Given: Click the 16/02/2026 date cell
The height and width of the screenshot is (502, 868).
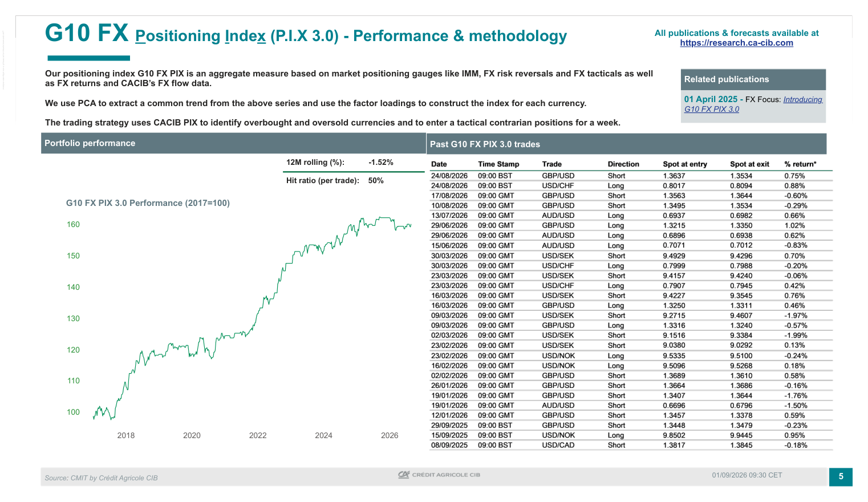Looking at the screenshot, I should pyautogui.click(x=449, y=366).
